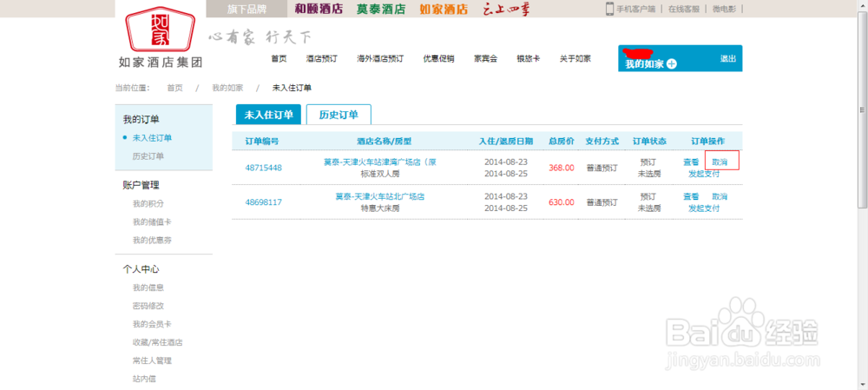Viewport: 868px width, 390px height.
Task: Click 退出 to log out
Action: (728, 59)
